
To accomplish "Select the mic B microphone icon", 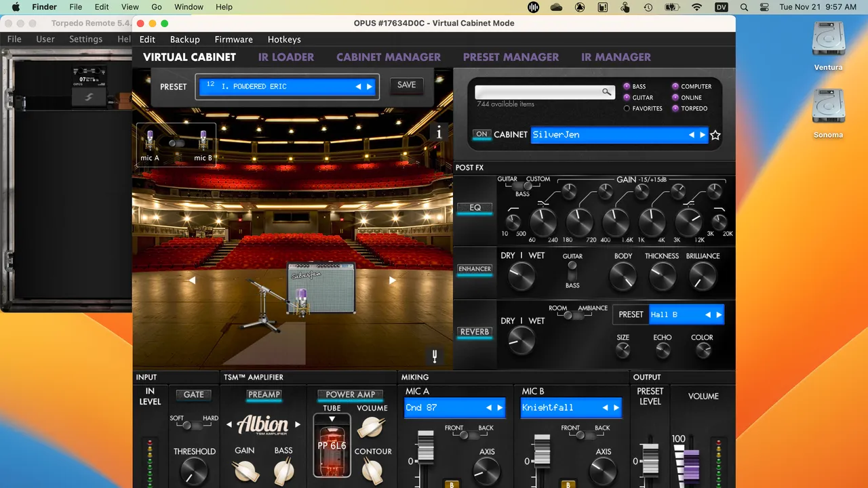I will tap(203, 141).
